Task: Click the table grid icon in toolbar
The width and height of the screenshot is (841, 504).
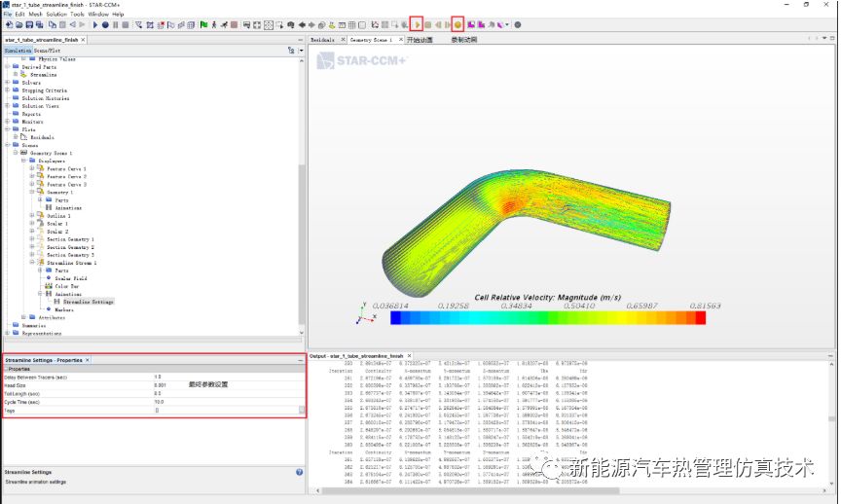Action: [x=351, y=24]
